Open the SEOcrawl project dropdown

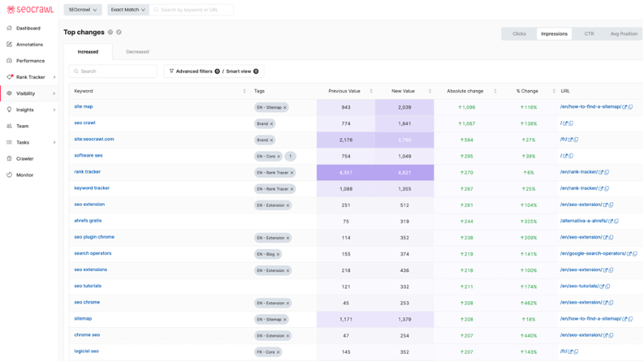(83, 10)
